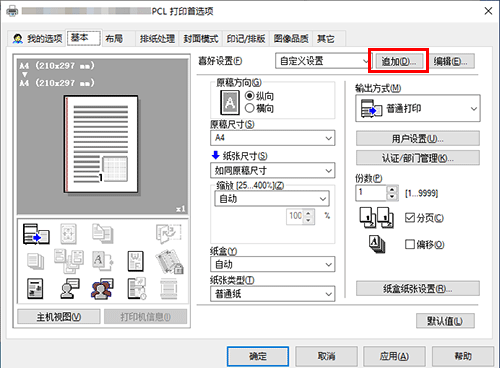Open the 输出方式 普通打印 dropdown
The height and width of the screenshot is (368, 500).
click(x=418, y=109)
